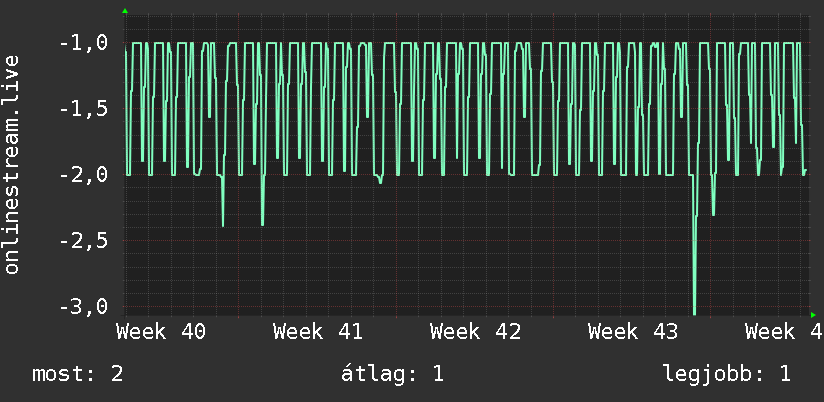The width and height of the screenshot is (824, 402).
Task: Select the -1,5 y-axis value
Action: tap(84, 109)
